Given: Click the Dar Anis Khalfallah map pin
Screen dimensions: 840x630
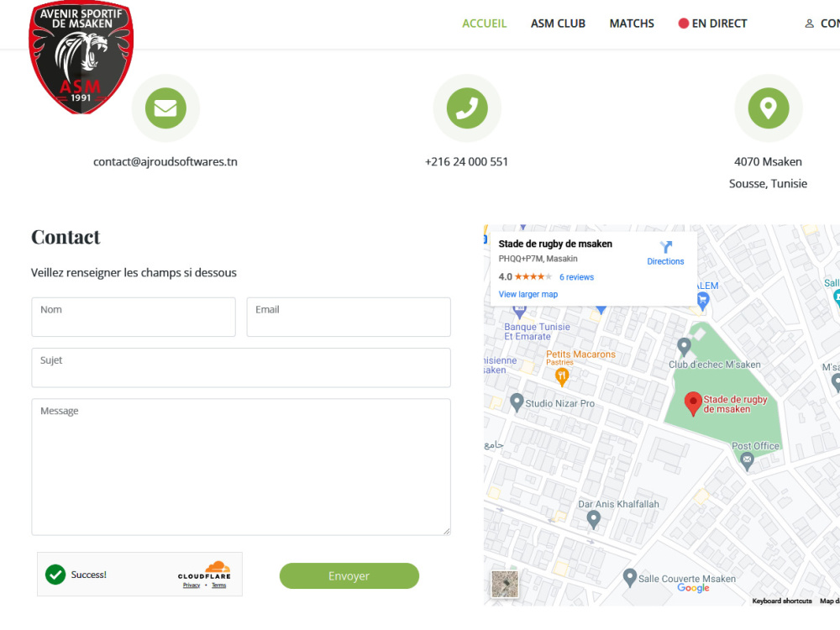Looking at the screenshot, I should [x=593, y=520].
